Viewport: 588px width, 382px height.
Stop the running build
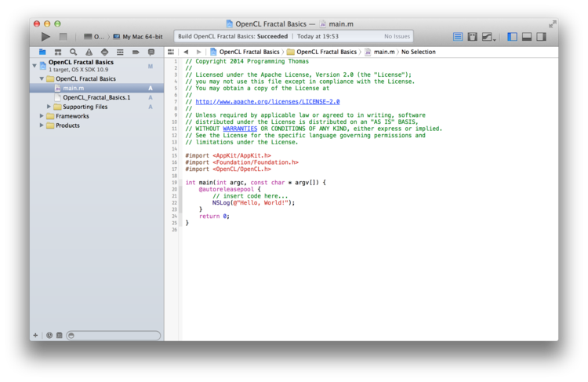pos(63,37)
